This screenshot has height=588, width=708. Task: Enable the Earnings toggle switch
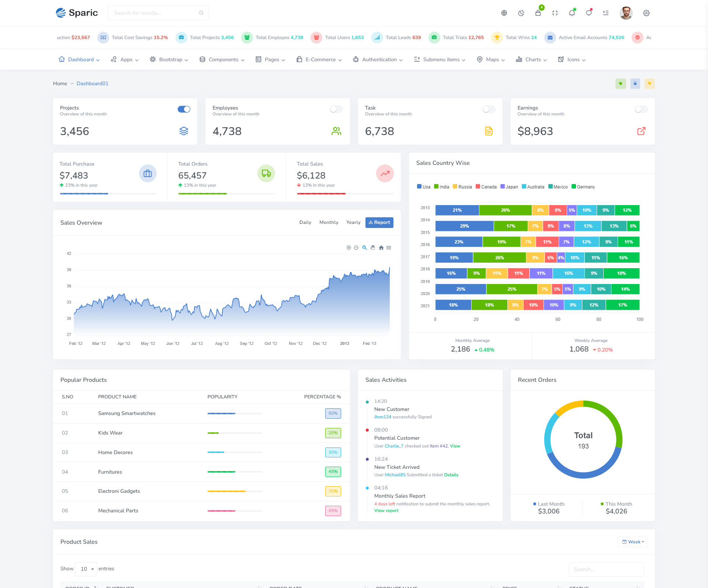click(641, 109)
